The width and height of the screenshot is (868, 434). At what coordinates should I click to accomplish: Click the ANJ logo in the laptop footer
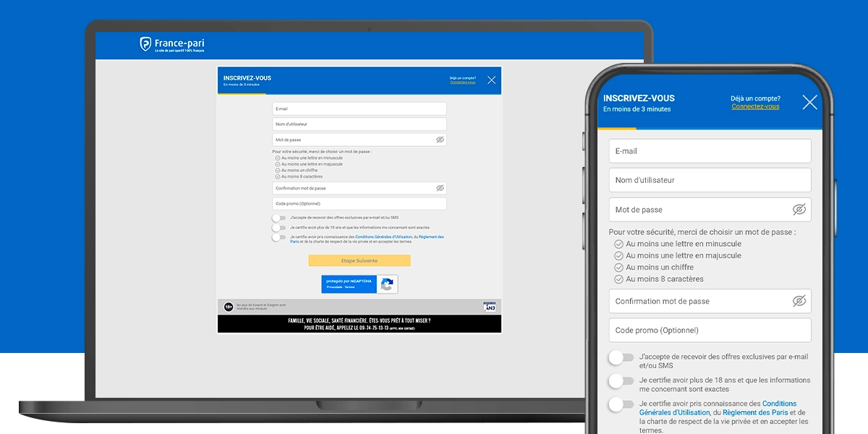coord(490,307)
